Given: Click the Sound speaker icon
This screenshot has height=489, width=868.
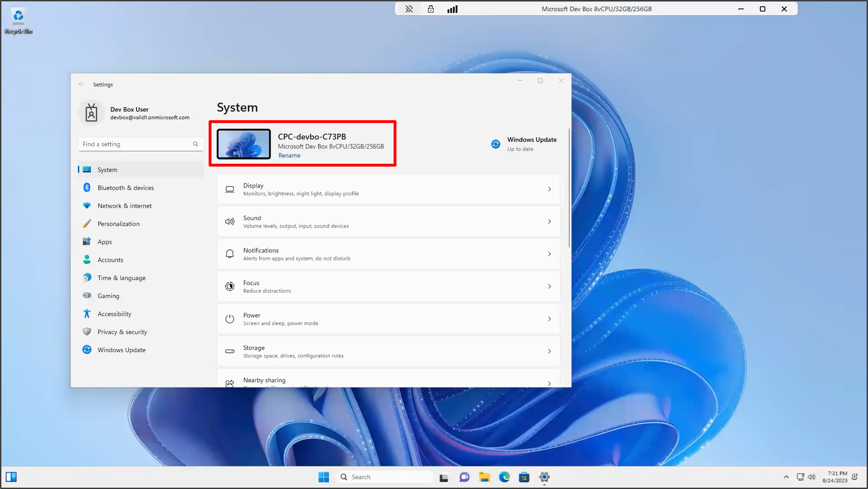Looking at the screenshot, I should coord(230,221).
